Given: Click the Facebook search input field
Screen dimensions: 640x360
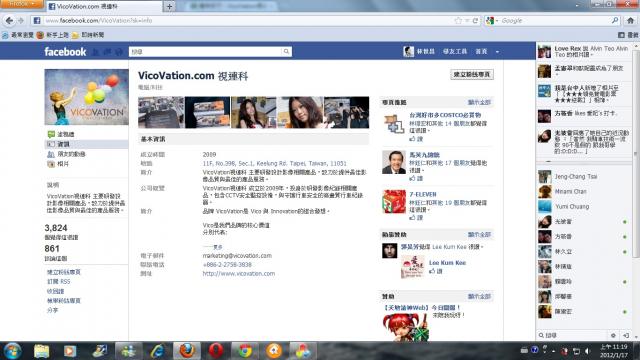Looking at the screenshot, I should point(205,51).
